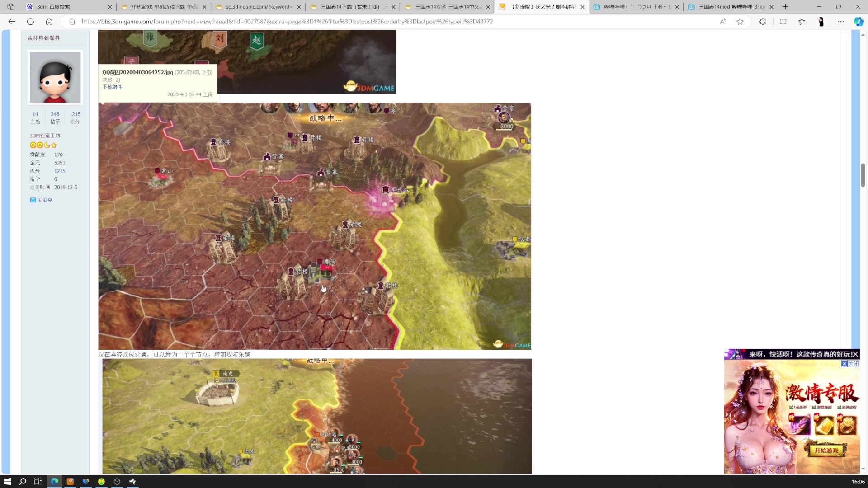Click the 发消息 link

(45, 200)
